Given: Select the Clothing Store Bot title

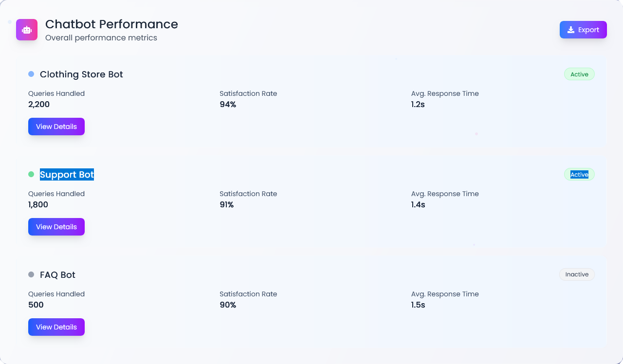Looking at the screenshot, I should point(81,74).
